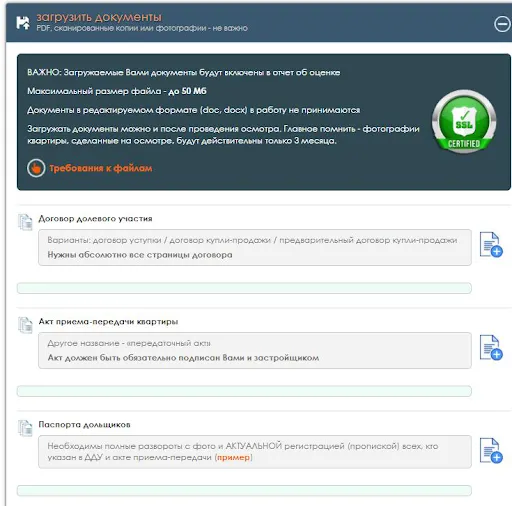Click the Паспорта дольщиков heading
The height and width of the screenshot is (506, 512).
84,425
